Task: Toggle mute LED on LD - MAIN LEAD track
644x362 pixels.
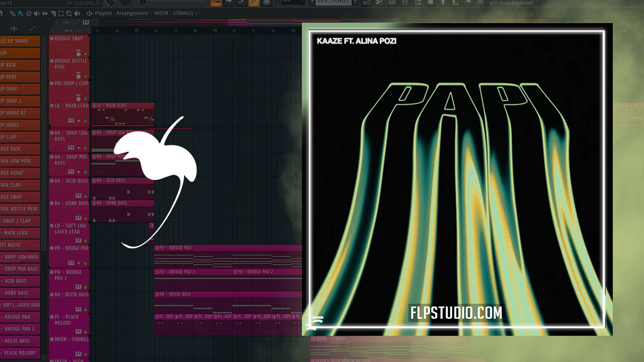Action: 86,121
